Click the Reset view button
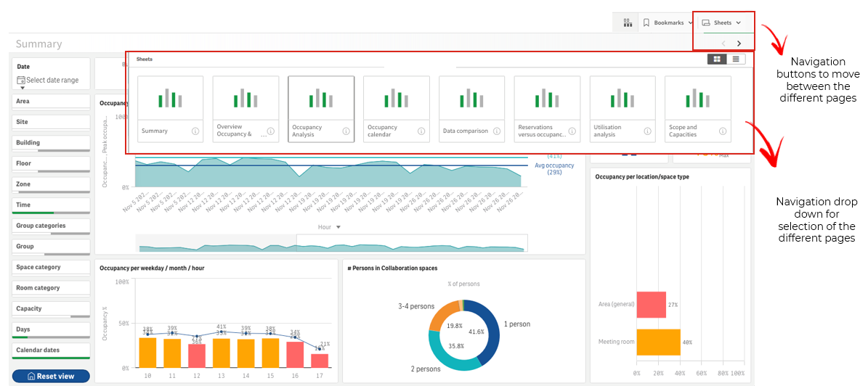The height and width of the screenshot is (386, 868). tap(51, 376)
